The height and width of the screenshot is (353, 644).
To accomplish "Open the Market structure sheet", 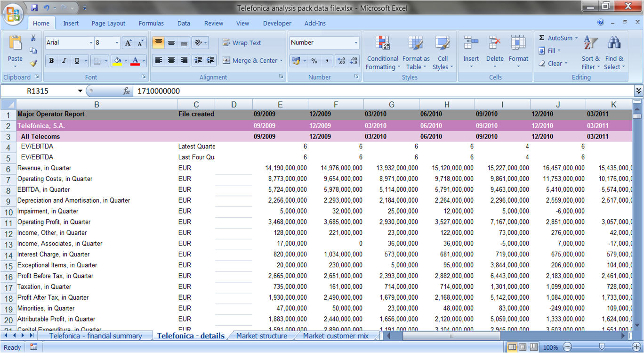I will coord(262,336).
